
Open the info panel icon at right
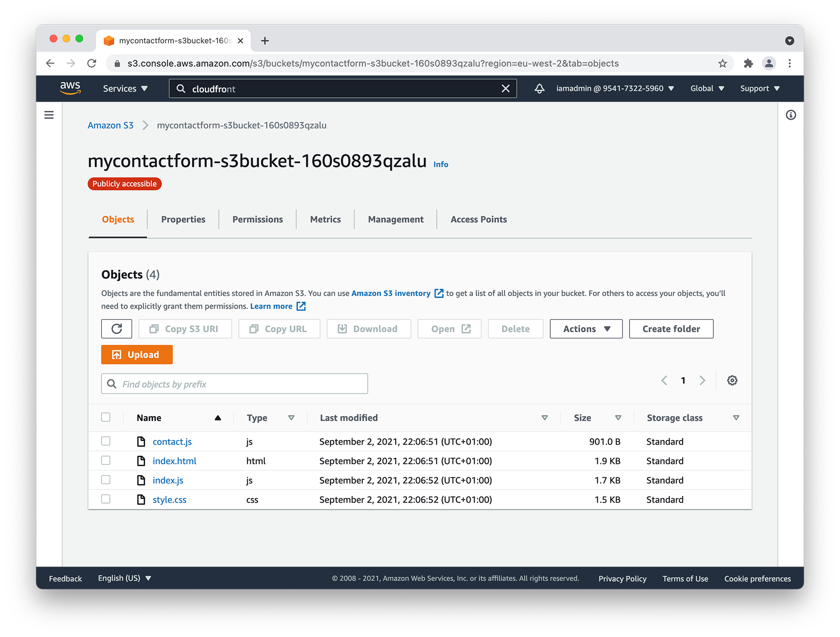(791, 115)
